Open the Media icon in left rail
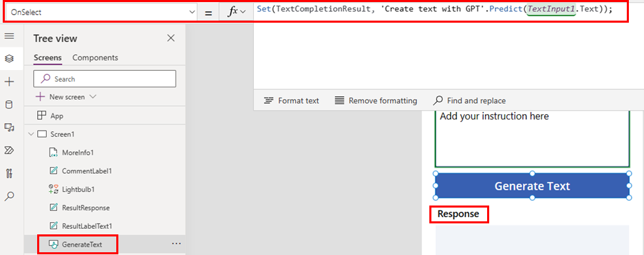Image resolution: width=644 pixels, height=255 pixels. [9, 128]
